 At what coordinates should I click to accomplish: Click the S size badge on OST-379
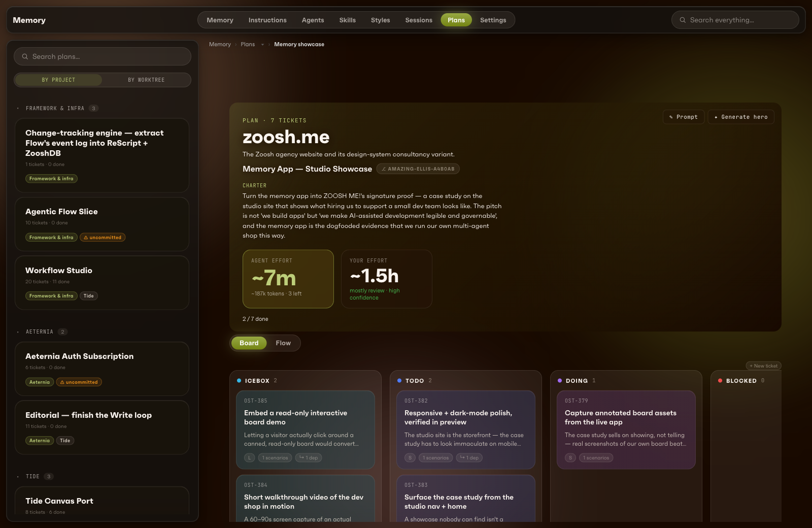[570, 458]
